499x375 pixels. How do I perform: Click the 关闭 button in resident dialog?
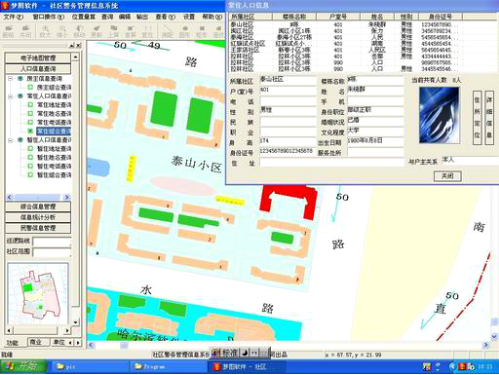click(447, 176)
